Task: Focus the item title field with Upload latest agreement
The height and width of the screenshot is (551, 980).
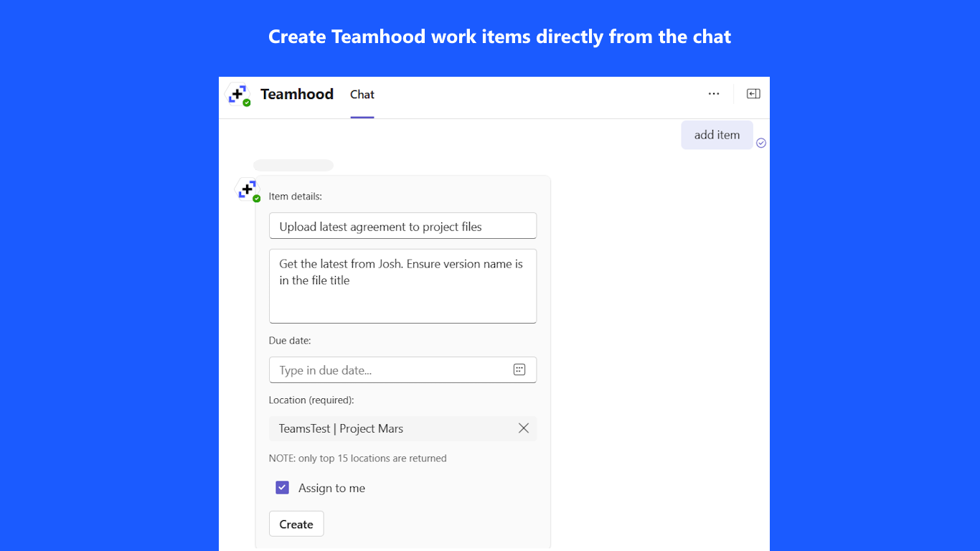Action: click(402, 226)
